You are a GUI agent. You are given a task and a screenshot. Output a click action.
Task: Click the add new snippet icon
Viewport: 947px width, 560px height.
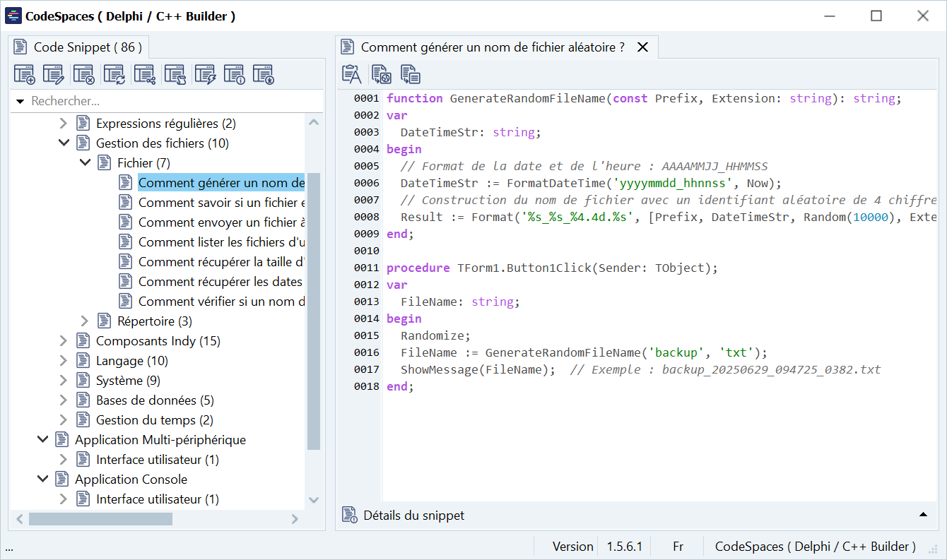[24, 74]
